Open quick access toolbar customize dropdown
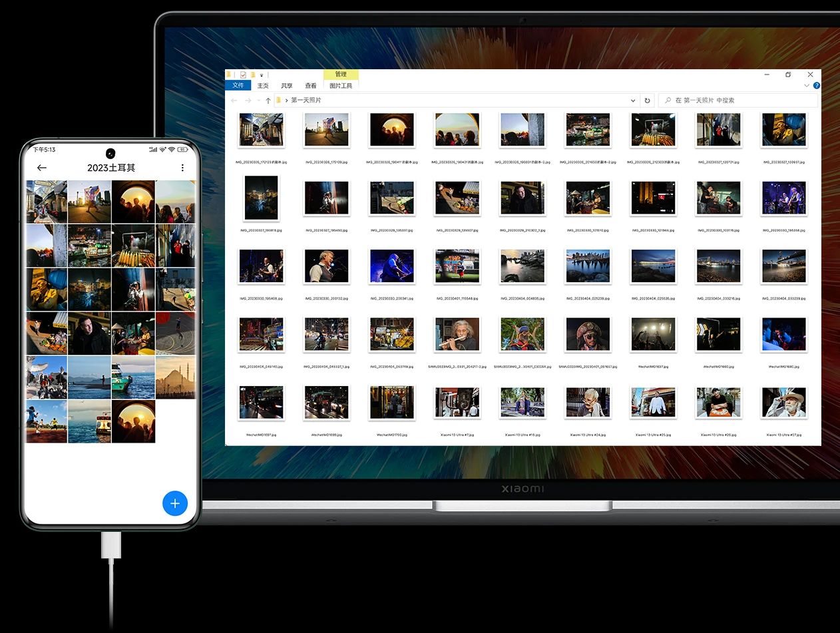The height and width of the screenshot is (633, 840). coord(262,75)
